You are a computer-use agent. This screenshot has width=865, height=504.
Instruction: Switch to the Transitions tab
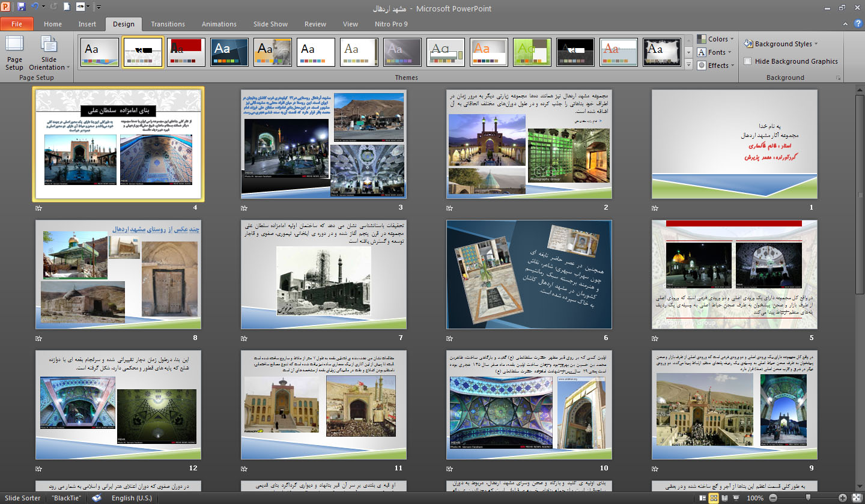pos(168,24)
